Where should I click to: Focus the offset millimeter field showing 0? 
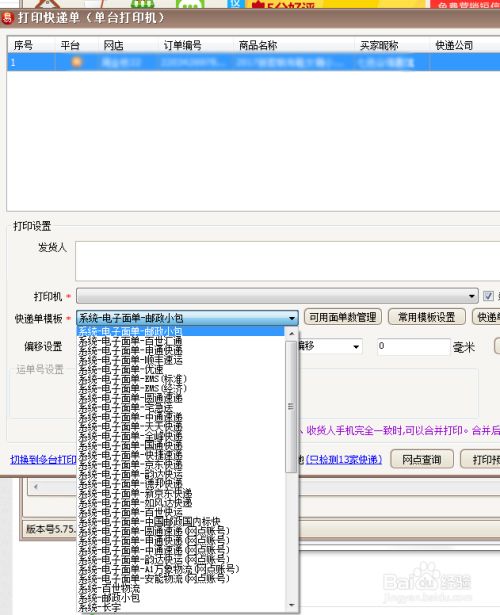point(413,346)
